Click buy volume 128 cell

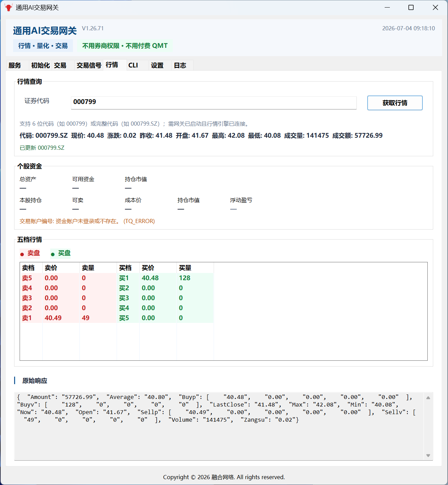tap(185, 278)
